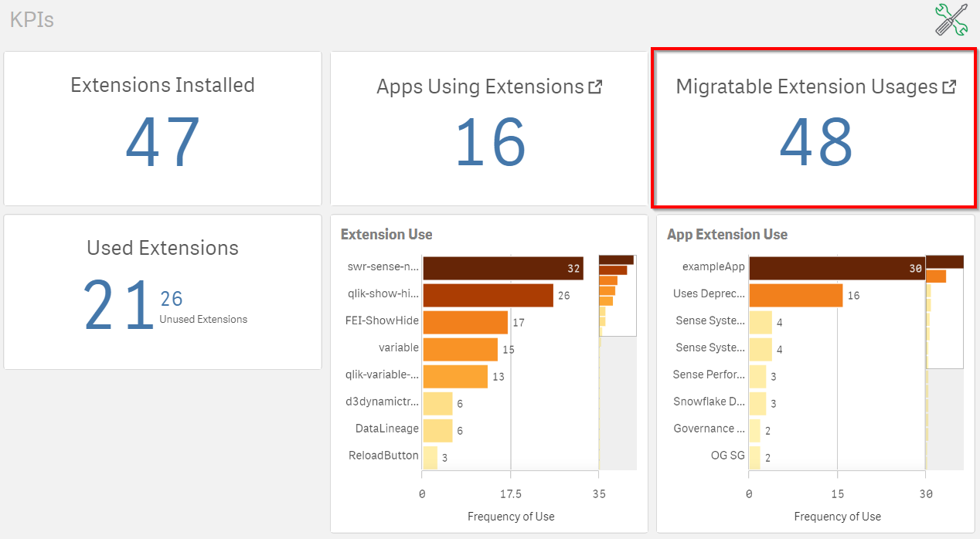Click the Apps Using Extensions value 16
This screenshot has height=539, width=980.
[x=490, y=142]
